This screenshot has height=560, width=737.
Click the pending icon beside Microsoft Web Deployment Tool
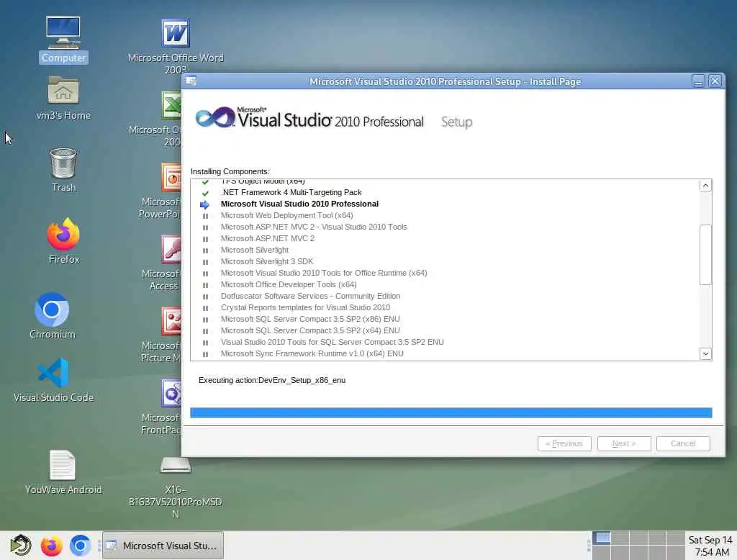click(x=205, y=216)
